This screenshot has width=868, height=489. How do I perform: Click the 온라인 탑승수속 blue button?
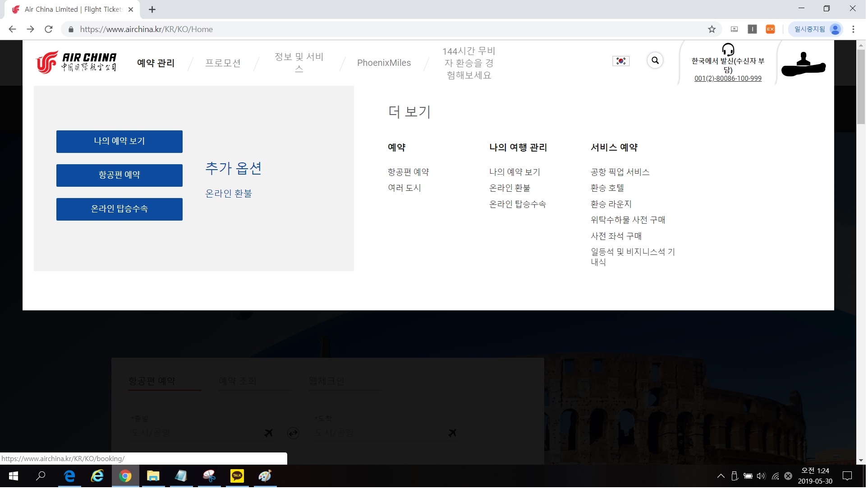tap(119, 210)
